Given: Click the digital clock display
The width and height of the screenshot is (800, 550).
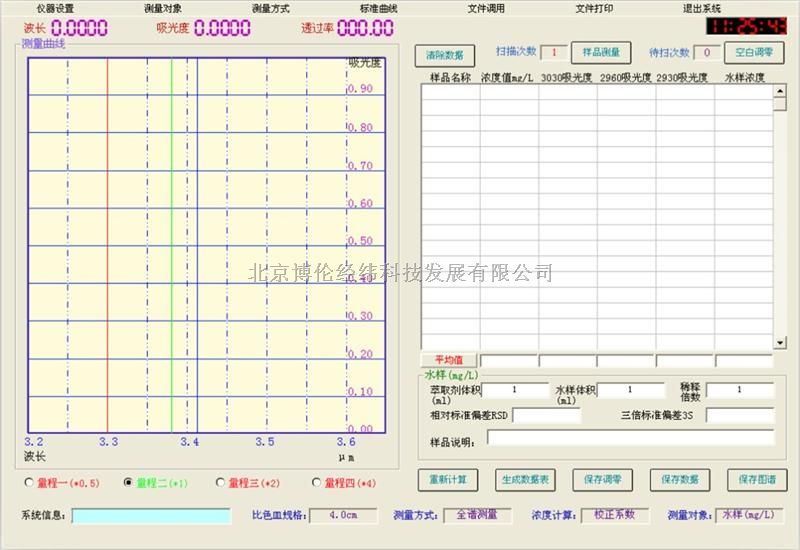Looking at the screenshot, I should tap(746, 26).
